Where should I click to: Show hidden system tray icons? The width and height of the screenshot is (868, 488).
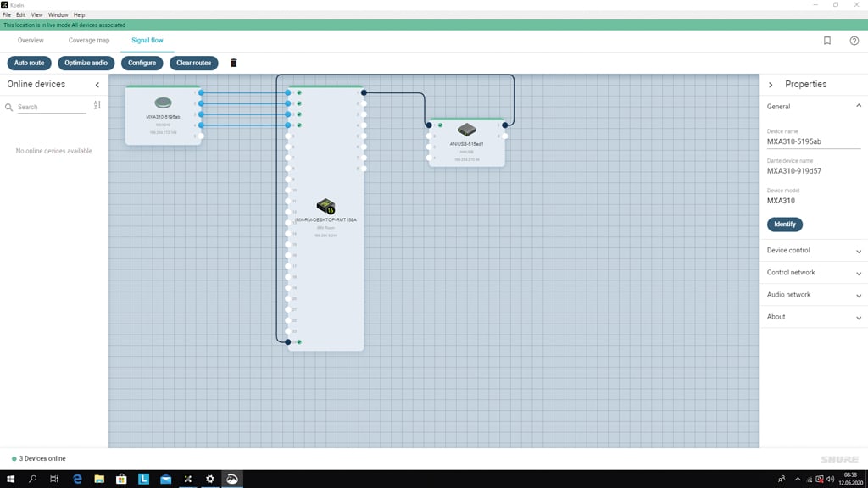[x=798, y=480]
